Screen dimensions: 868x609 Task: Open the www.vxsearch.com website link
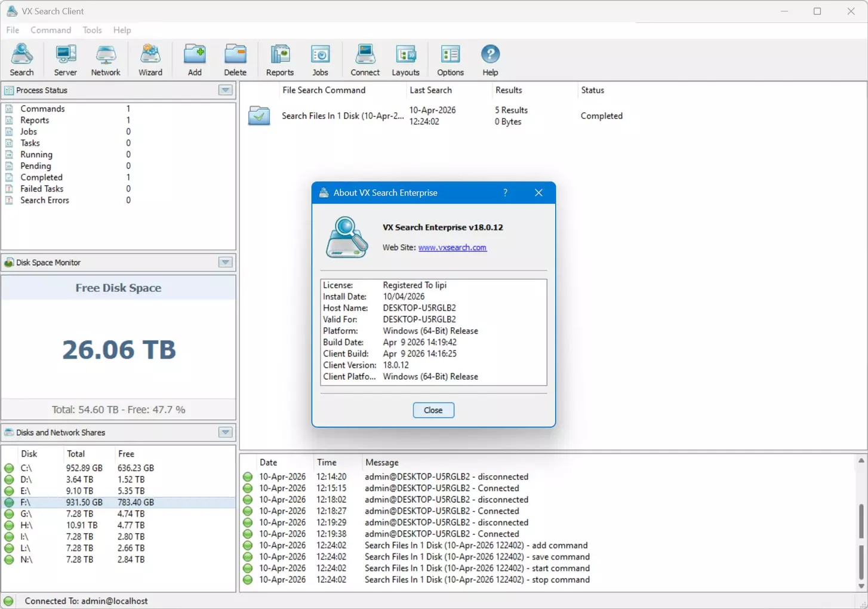pos(452,248)
